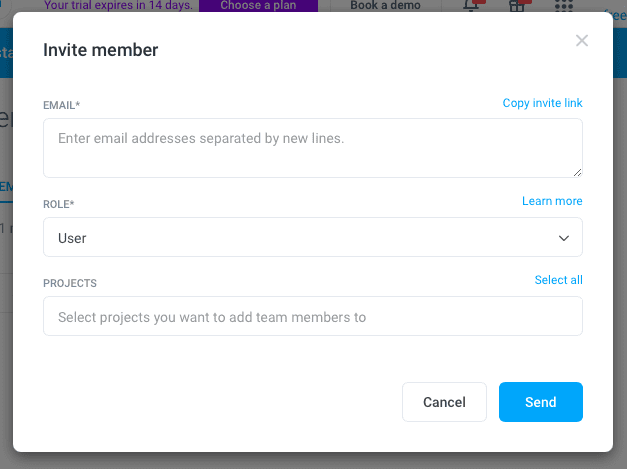The image size is (627, 469).
Task: Send the invitation
Action: [540, 402]
